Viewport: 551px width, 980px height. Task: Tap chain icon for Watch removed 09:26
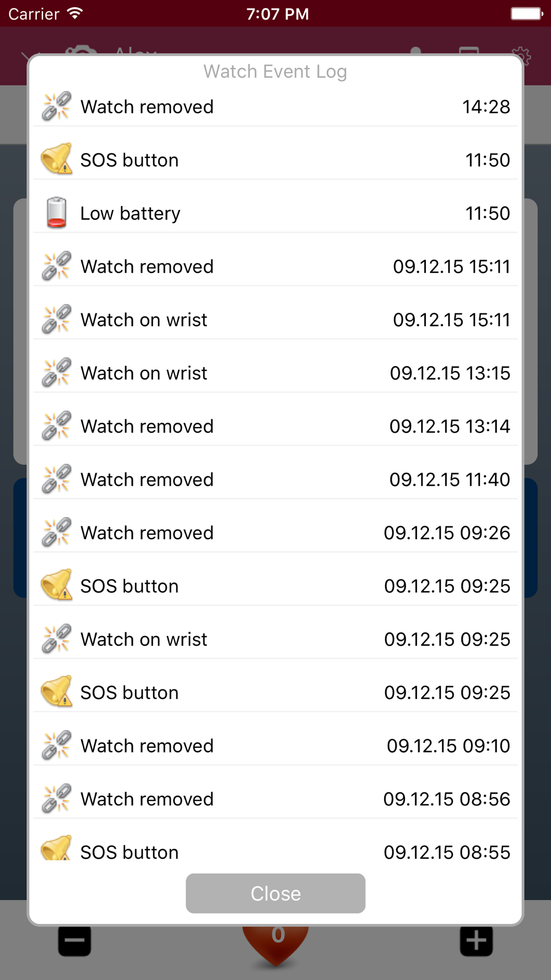[x=56, y=532]
